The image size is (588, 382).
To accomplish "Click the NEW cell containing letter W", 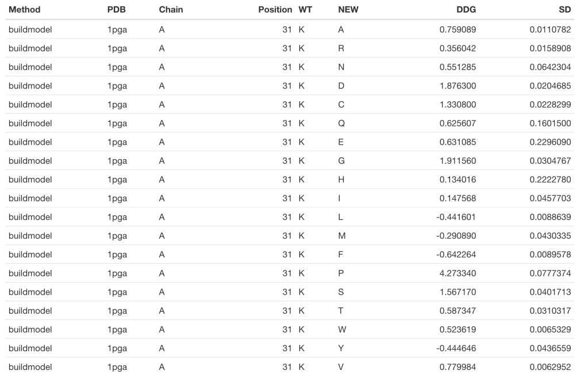I will (342, 330).
